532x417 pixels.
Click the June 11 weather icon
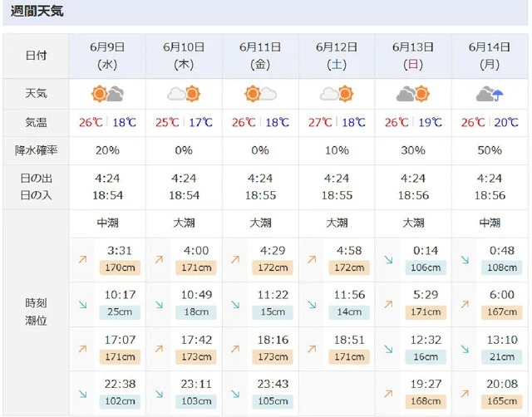pyautogui.click(x=260, y=94)
